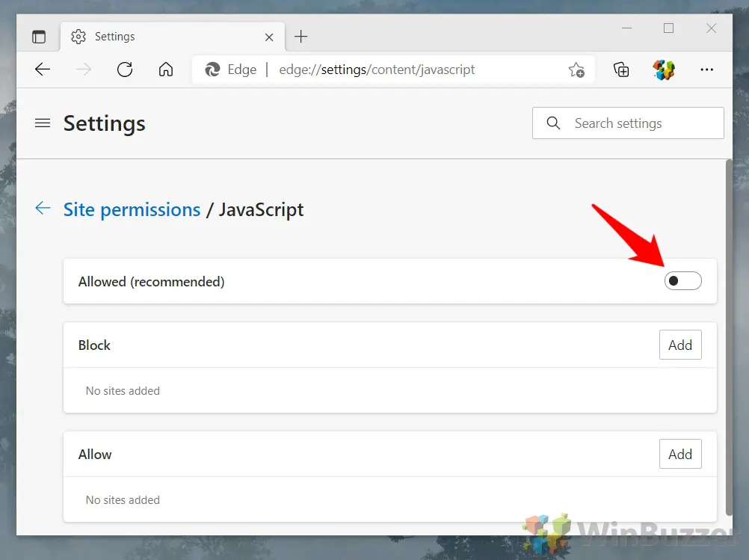Go to the home page icon

(166, 70)
